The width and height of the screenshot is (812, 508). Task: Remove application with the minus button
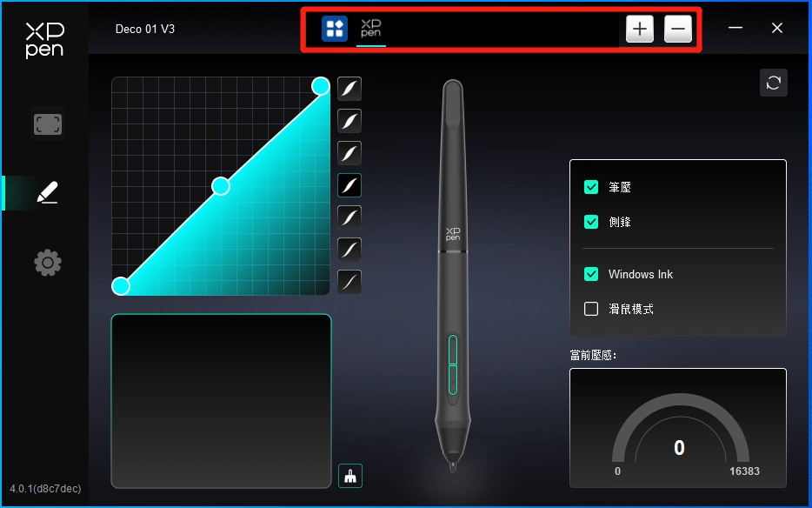coord(678,29)
